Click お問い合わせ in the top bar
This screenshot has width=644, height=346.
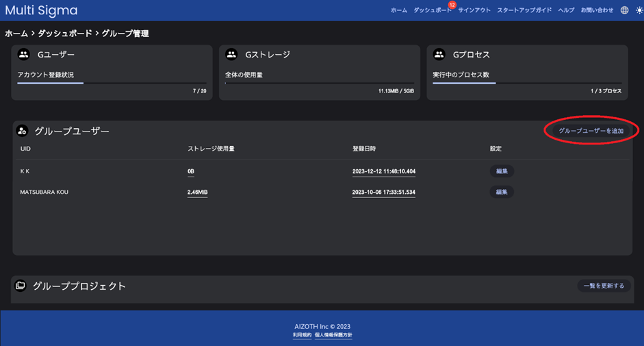[597, 10]
